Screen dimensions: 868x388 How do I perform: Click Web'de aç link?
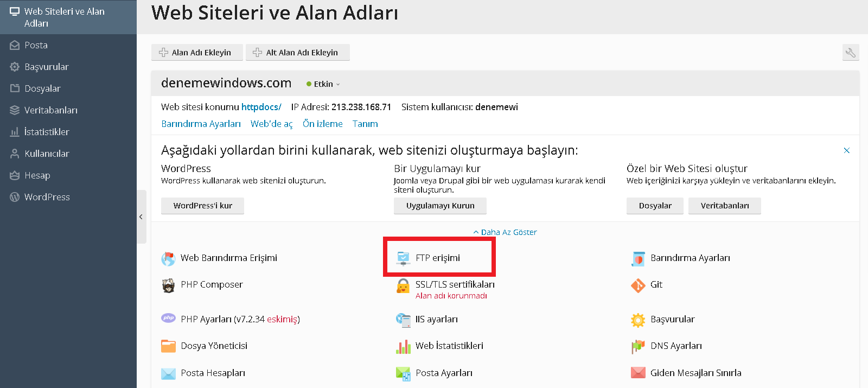(272, 124)
